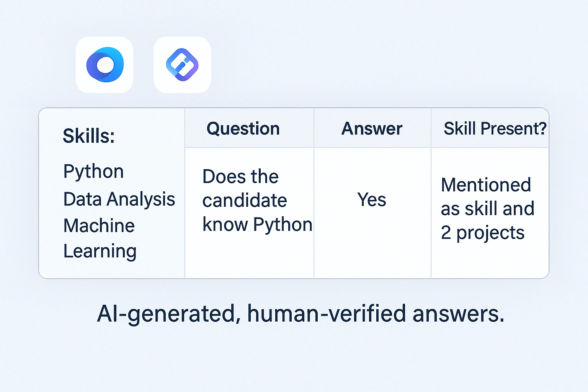
Task: Click "human-verified" in the bottom caption
Action: click(327, 314)
